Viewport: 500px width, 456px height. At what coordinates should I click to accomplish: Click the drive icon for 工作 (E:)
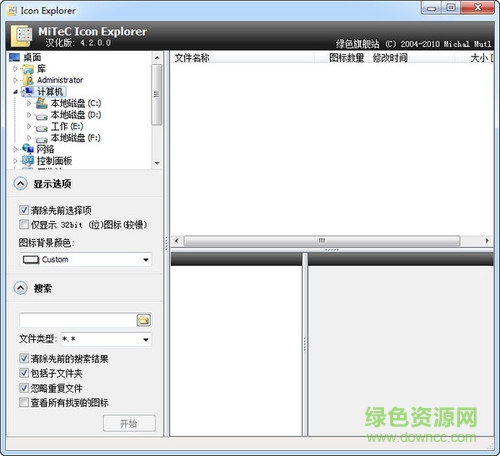click(42, 128)
